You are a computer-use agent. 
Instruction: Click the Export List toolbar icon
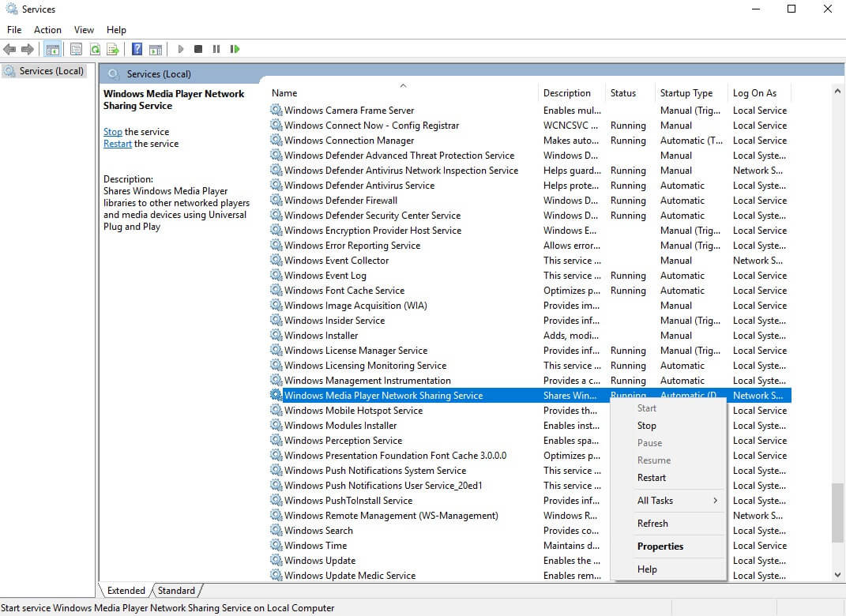coord(113,49)
